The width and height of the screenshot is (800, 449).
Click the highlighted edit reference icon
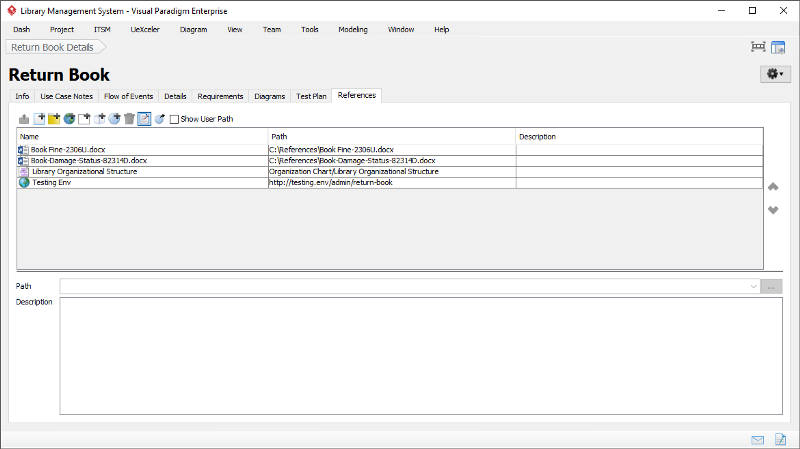[143, 119]
